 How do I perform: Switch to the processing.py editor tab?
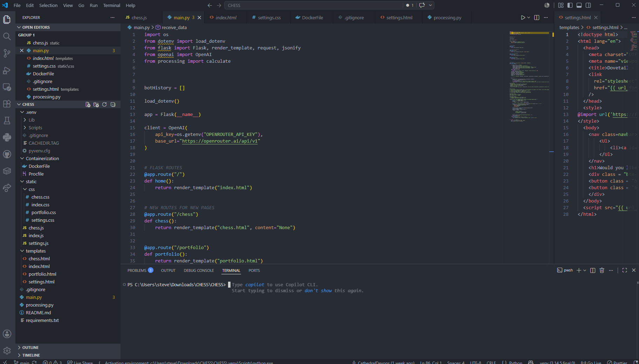[x=444, y=18]
